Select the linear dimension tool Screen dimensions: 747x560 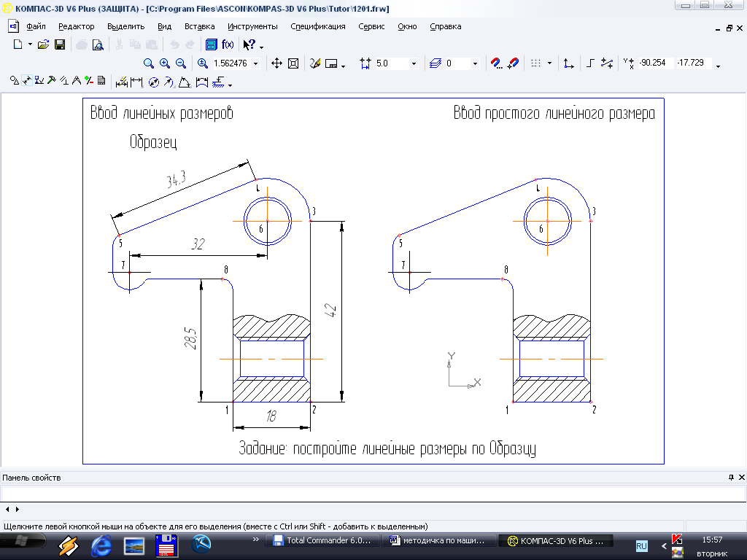pos(136,82)
